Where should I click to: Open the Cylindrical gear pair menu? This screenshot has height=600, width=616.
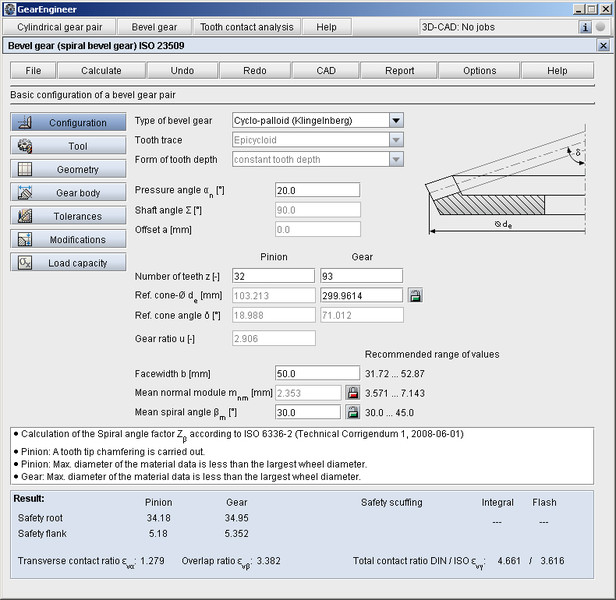(60, 27)
